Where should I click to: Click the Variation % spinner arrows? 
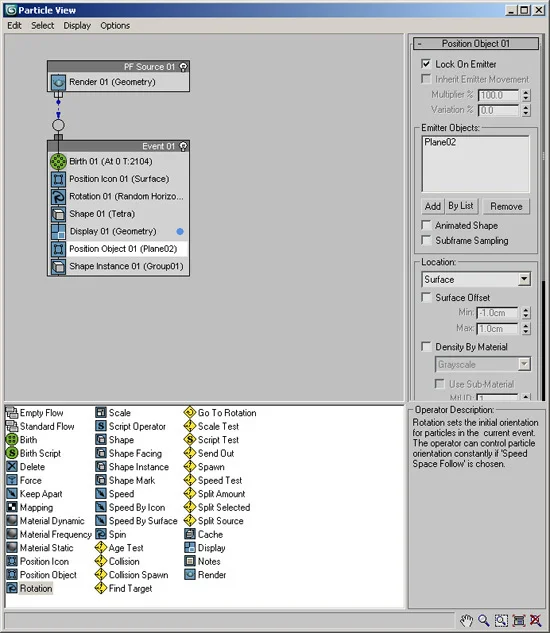point(526,110)
